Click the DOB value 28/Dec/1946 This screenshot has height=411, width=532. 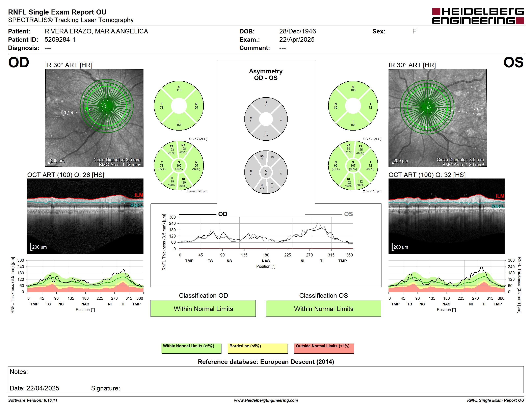click(297, 31)
